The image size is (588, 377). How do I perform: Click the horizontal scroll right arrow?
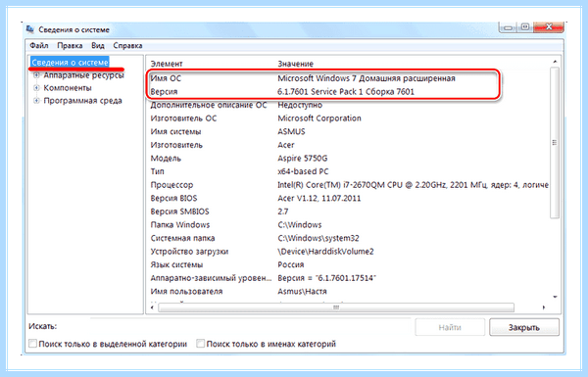tap(543, 307)
